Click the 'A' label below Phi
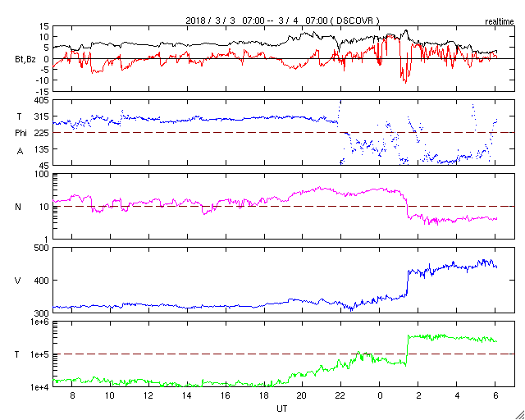The image size is (525, 420). click(20, 152)
